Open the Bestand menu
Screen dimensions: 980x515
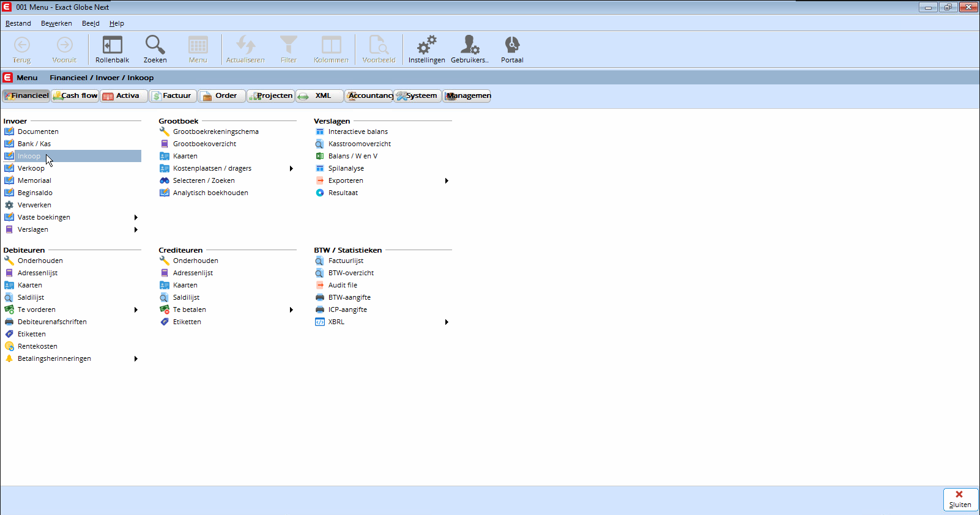[18, 23]
